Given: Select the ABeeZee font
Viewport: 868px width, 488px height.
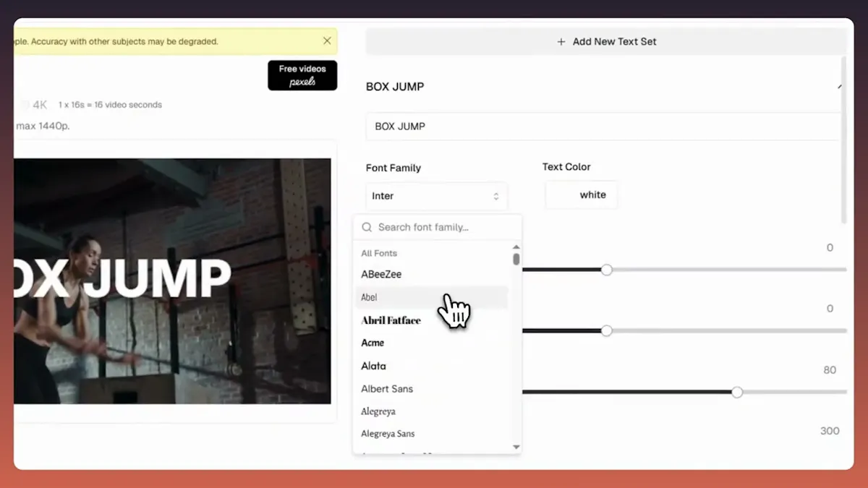Looking at the screenshot, I should coord(431,274).
